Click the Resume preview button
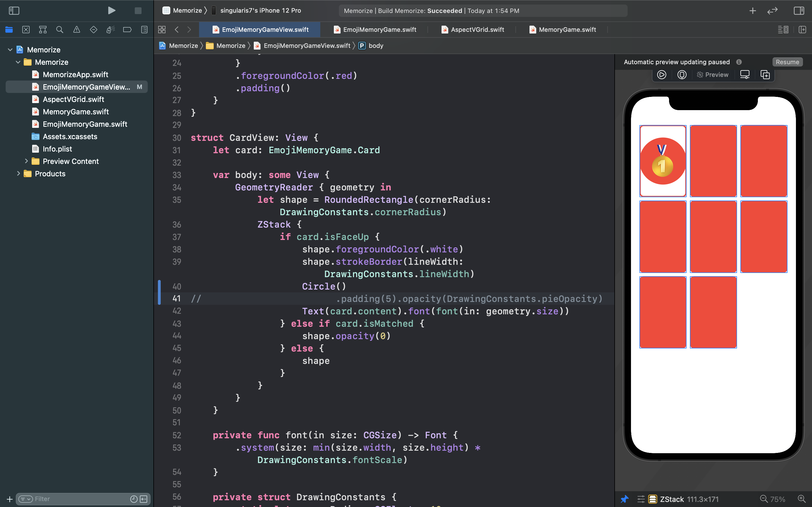 pos(787,62)
